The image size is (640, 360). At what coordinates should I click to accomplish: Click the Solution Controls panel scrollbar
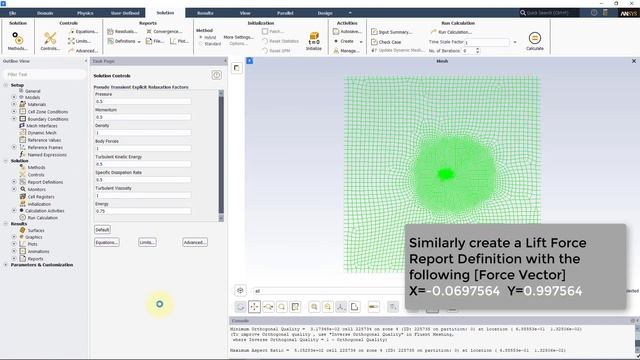(221, 155)
